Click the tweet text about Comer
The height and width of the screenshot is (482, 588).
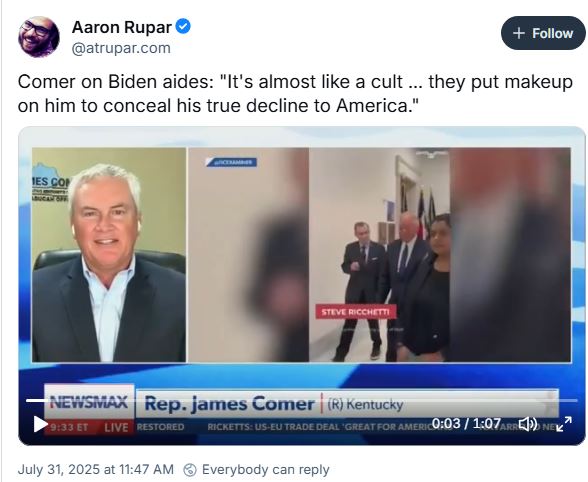(x=295, y=93)
